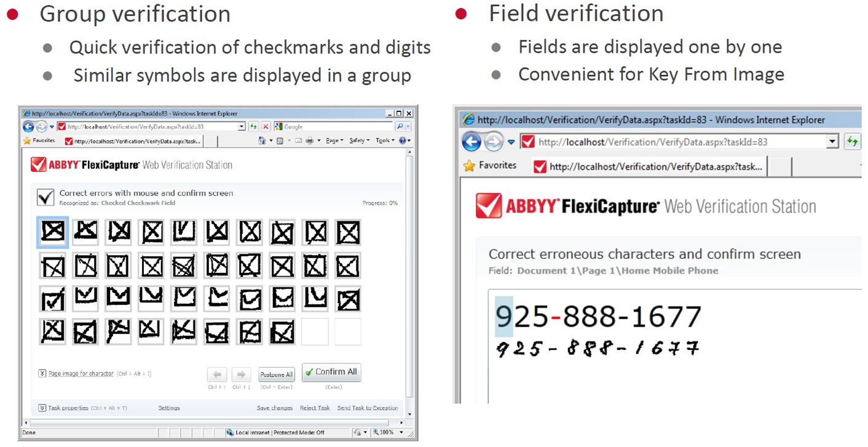Open Favorites via the star icon in the right browser
This screenshot has height=447, width=868.
tap(470, 166)
